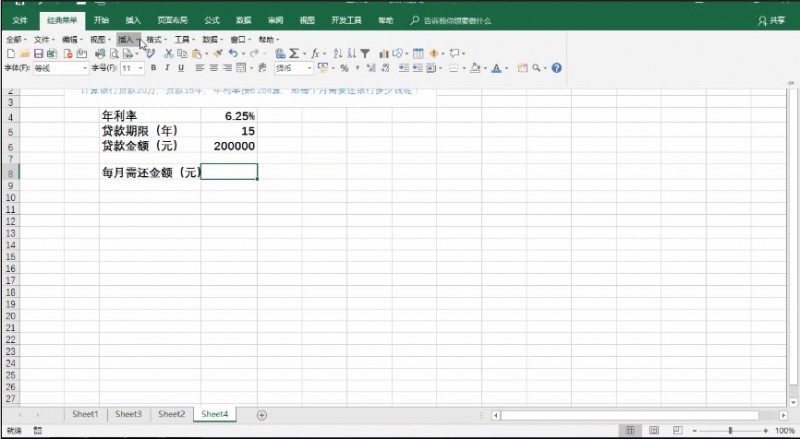Activate the Format Painter brush
This screenshot has height=439, width=800.
(218, 54)
